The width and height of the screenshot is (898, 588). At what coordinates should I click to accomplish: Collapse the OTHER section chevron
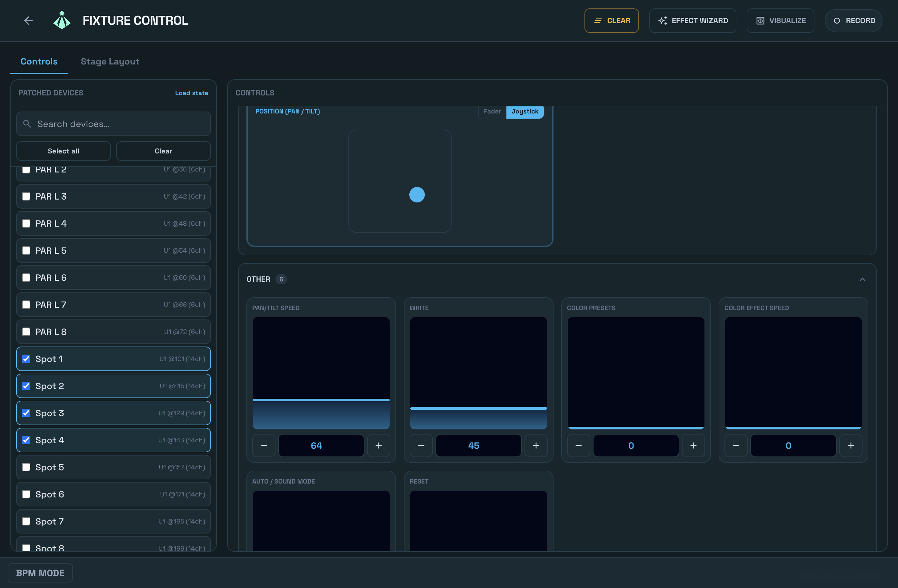(x=862, y=279)
